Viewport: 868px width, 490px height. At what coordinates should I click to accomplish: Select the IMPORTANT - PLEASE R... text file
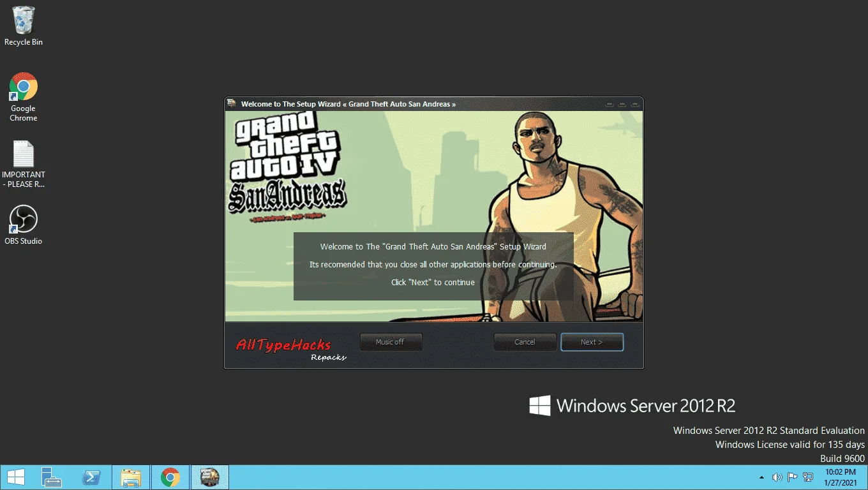point(24,165)
